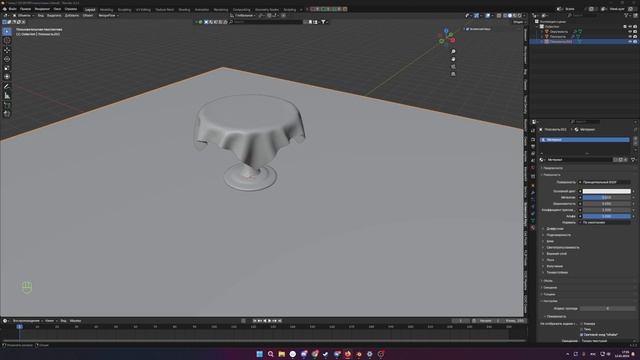640x360 pixels.
Task: Select the Transform tool
Action: (7, 77)
